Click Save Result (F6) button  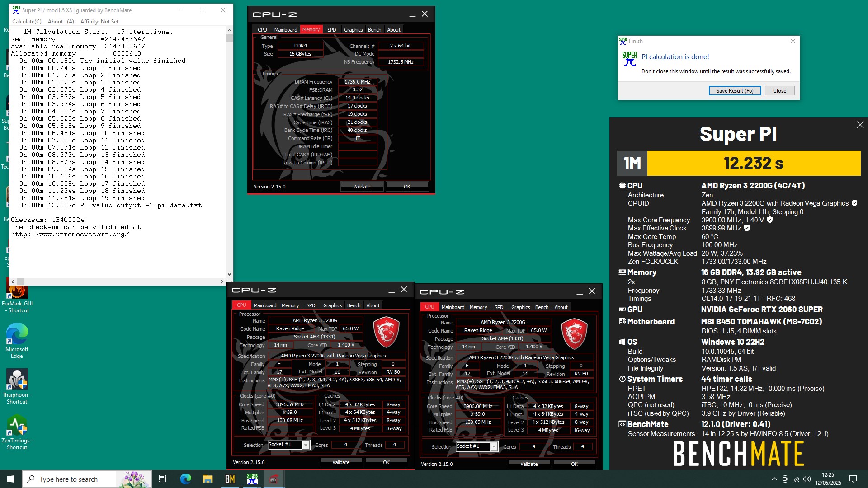click(735, 91)
